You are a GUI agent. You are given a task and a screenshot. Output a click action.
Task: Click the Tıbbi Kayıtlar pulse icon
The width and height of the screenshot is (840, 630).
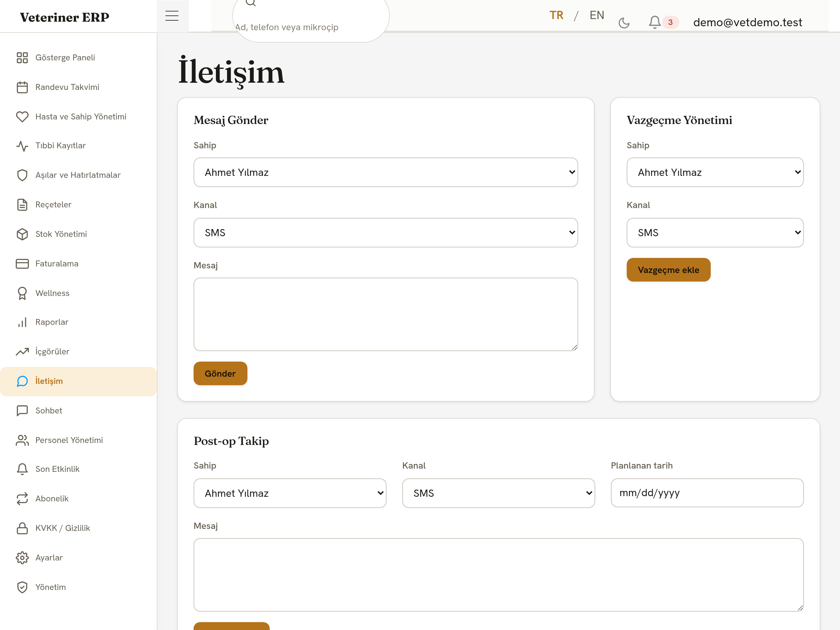coord(22,146)
